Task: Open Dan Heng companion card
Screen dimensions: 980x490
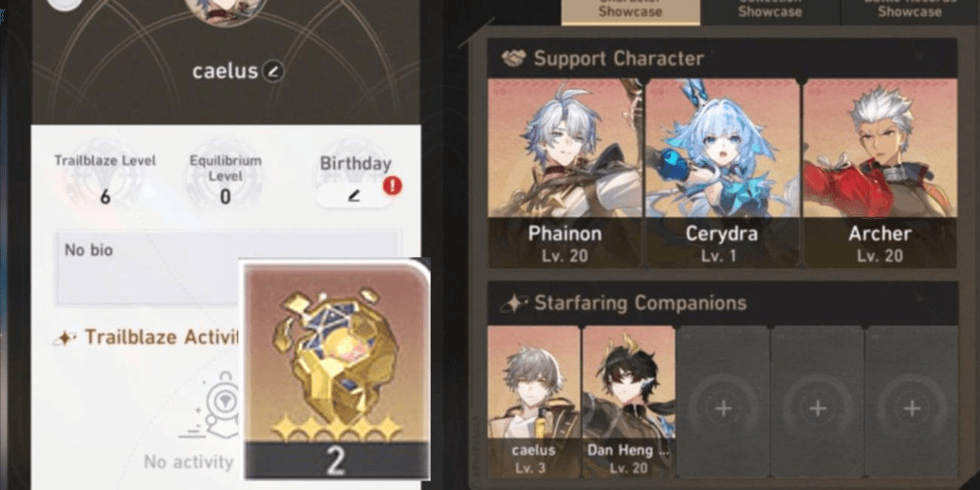Action: click(x=628, y=401)
